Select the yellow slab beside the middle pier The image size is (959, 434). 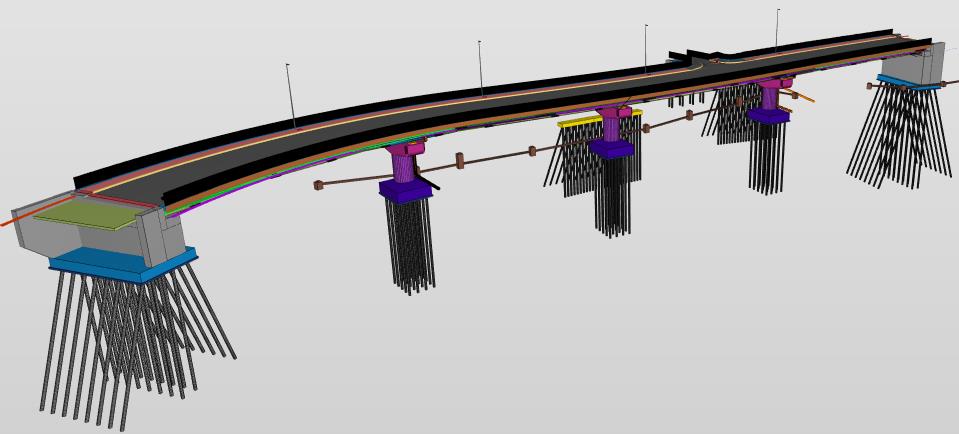(578, 122)
